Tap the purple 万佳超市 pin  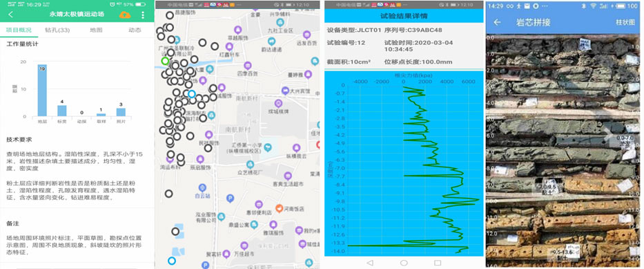coord(244,246)
